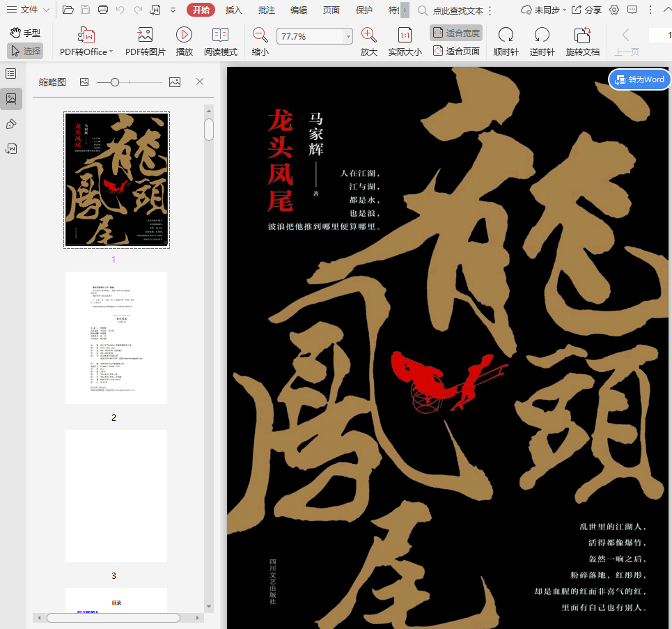The height and width of the screenshot is (629, 672).
Task: Click the 77.7% zoom value field
Action: (x=311, y=36)
